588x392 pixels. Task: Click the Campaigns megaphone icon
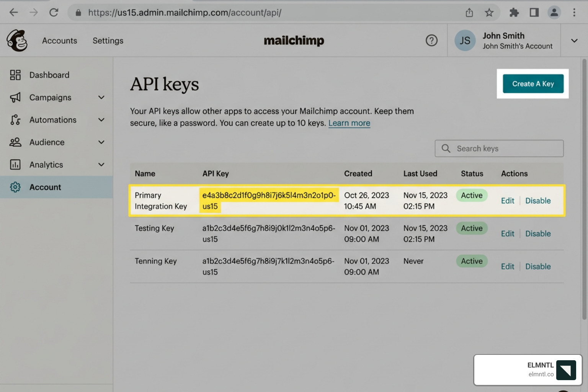coord(15,98)
